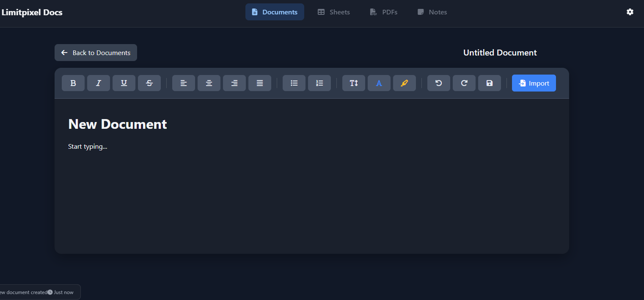The height and width of the screenshot is (300, 644).
Task: Open the Notes section
Action: [x=432, y=12]
